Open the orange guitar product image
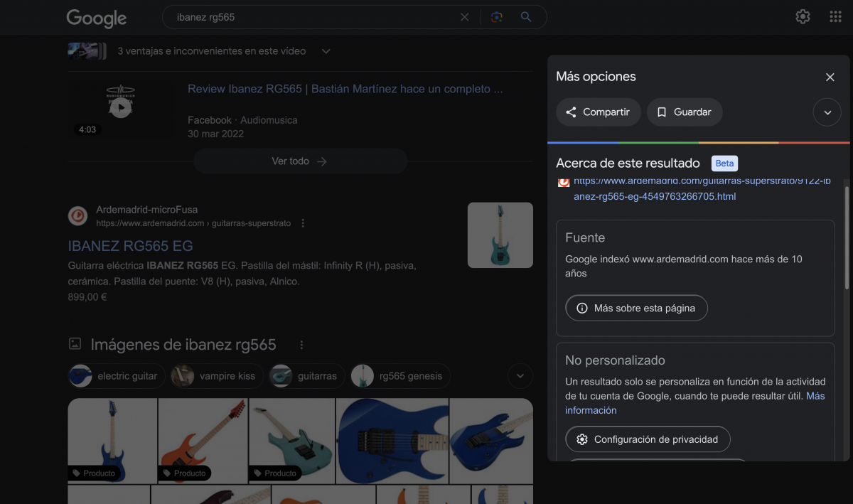The width and height of the screenshot is (853, 504). point(203,441)
